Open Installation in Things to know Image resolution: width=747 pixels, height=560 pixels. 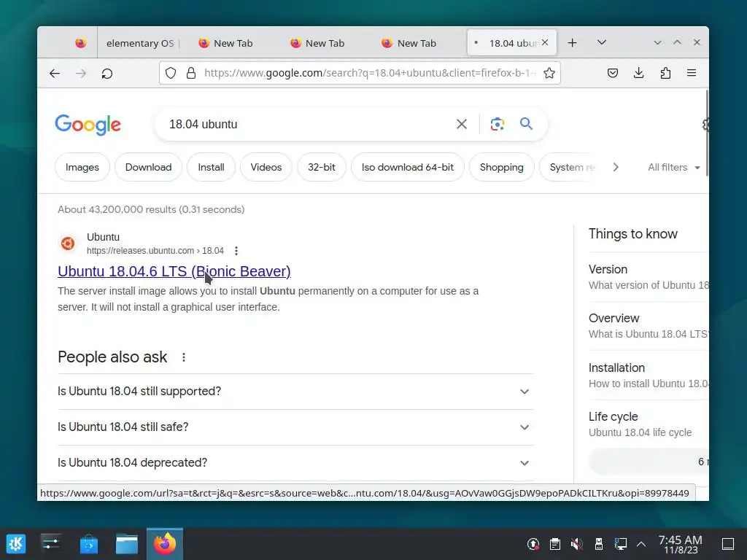click(x=649, y=376)
